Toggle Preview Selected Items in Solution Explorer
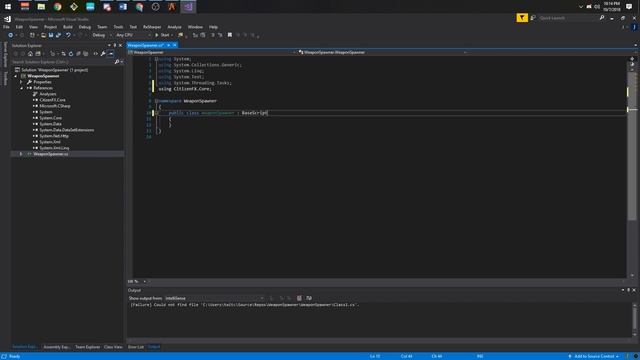Screen dimensions: 640x360 click(x=111, y=54)
